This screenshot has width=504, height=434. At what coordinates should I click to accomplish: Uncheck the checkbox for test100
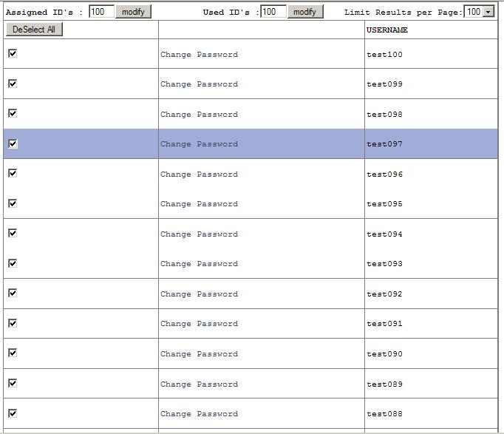click(x=13, y=53)
